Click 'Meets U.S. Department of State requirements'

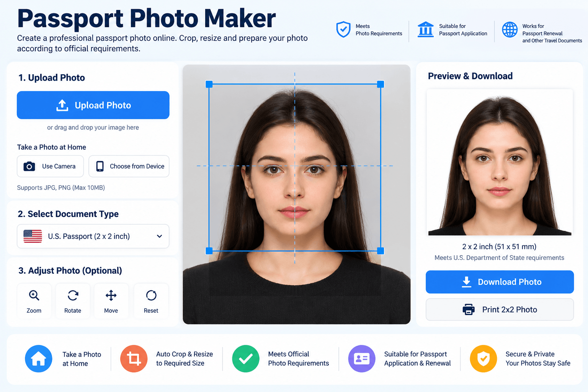(499, 258)
